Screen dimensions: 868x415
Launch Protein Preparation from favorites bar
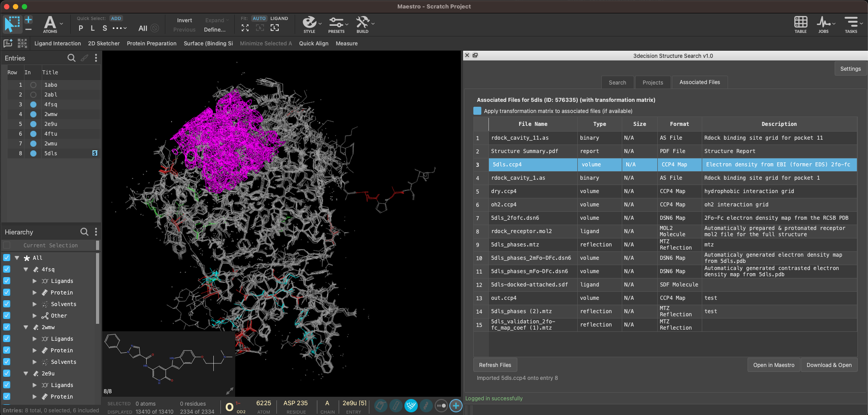coord(152,44)
